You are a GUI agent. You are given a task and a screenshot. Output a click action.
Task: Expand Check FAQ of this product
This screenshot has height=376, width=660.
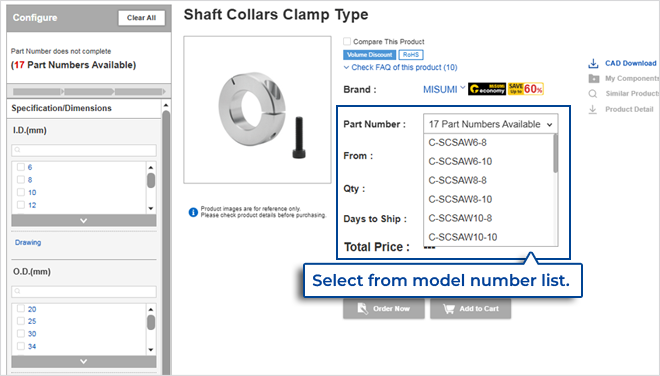400,67
